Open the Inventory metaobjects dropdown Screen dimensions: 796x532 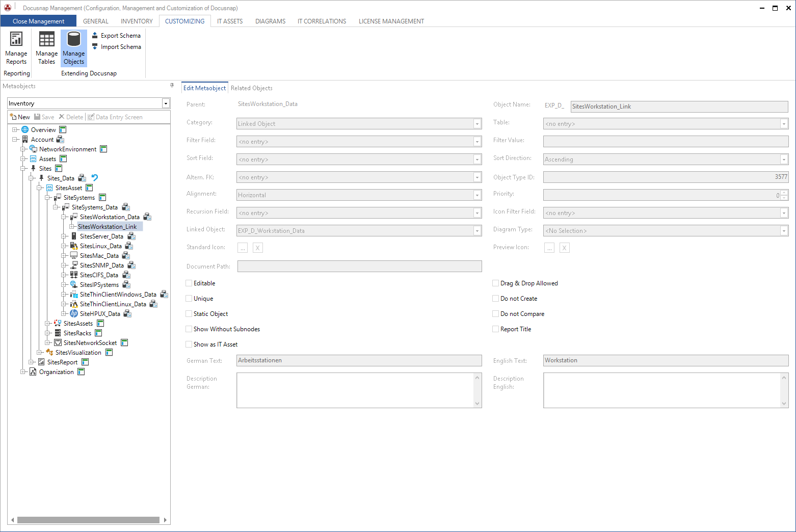click(x=166, y=103)
